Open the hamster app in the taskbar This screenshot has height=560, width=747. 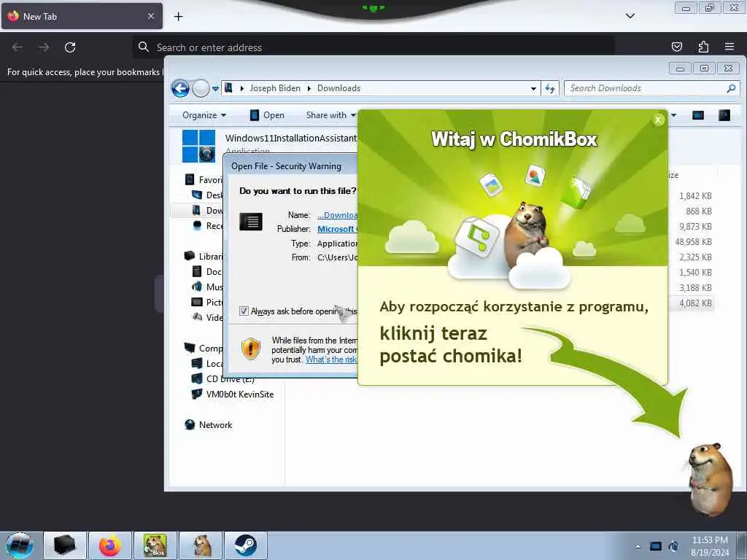tap(201, 545)
